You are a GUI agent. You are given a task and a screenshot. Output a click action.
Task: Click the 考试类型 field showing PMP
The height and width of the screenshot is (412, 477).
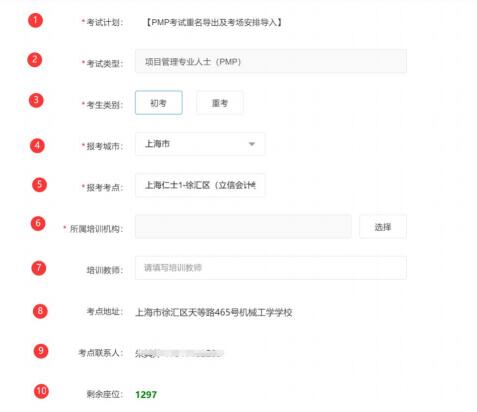pos(271,61)
